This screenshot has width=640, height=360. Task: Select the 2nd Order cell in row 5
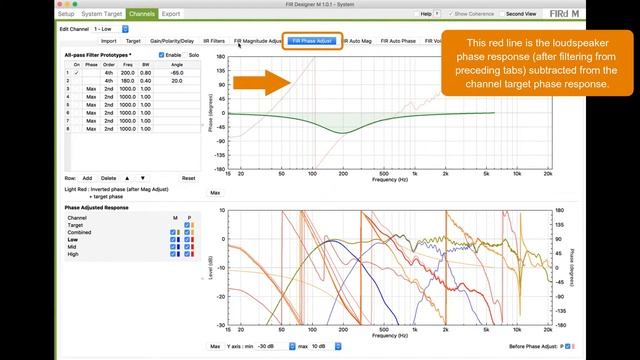[x=109, y=105]
